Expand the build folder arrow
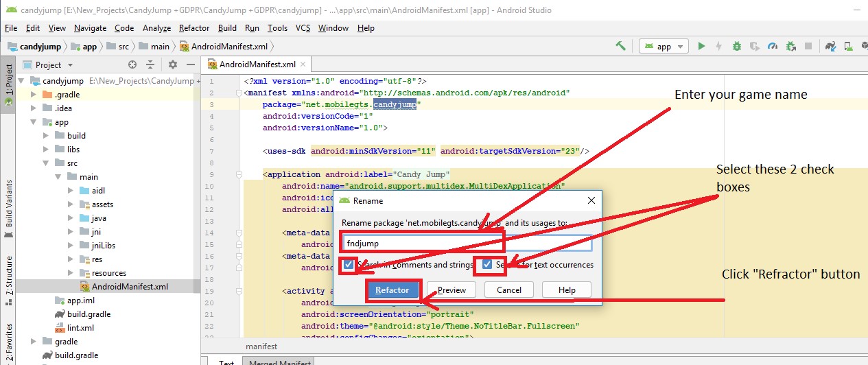 pos(45,136)
